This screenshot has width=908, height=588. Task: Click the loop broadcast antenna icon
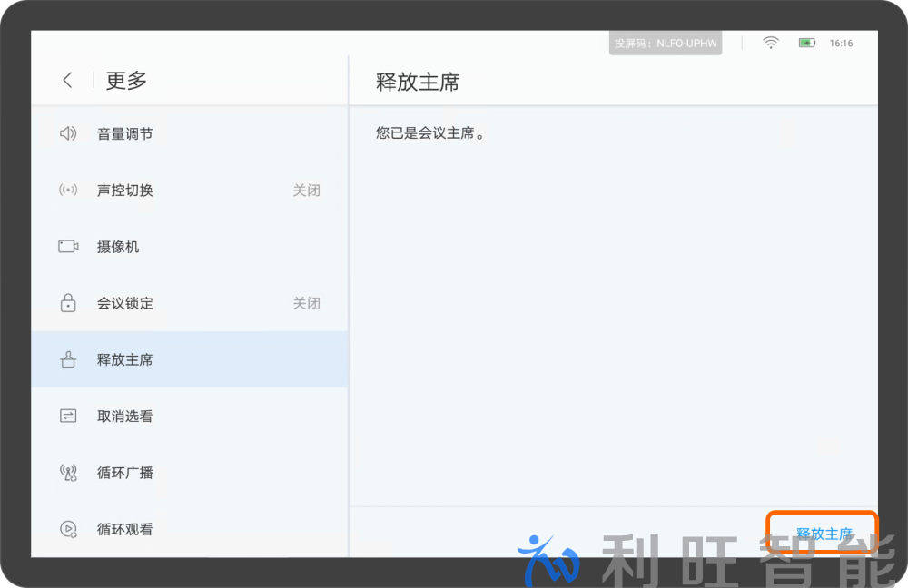(x=68, y=472)
